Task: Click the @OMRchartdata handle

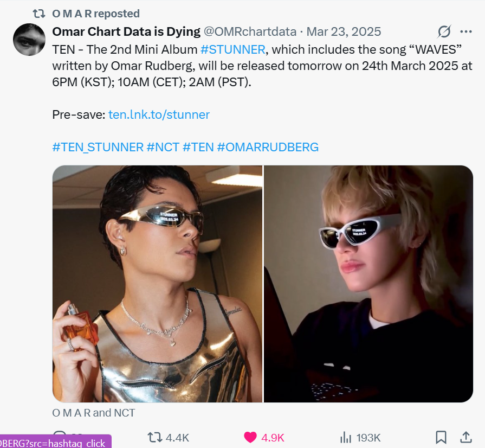Action: (x=250, y=31)
